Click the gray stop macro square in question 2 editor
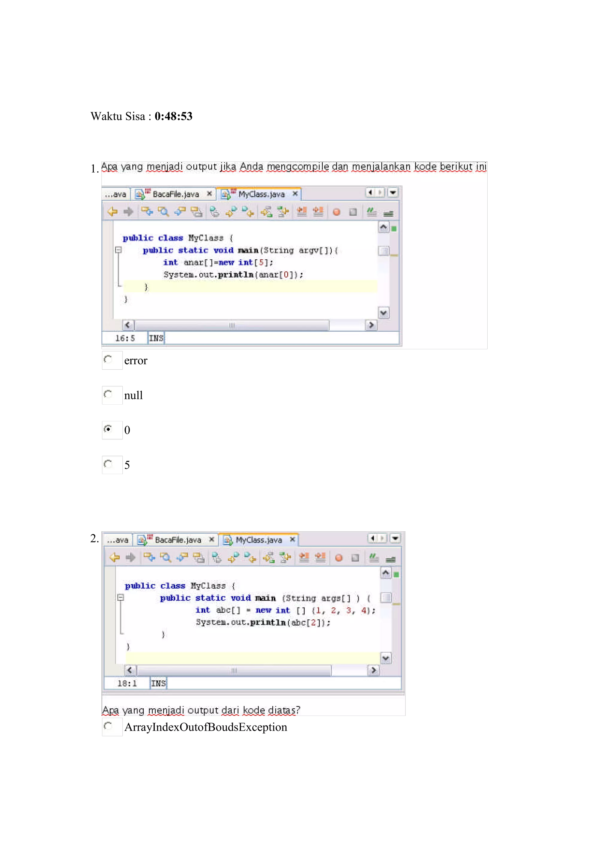Viewport: 613px width, 868px height. (x=355, y=558)
